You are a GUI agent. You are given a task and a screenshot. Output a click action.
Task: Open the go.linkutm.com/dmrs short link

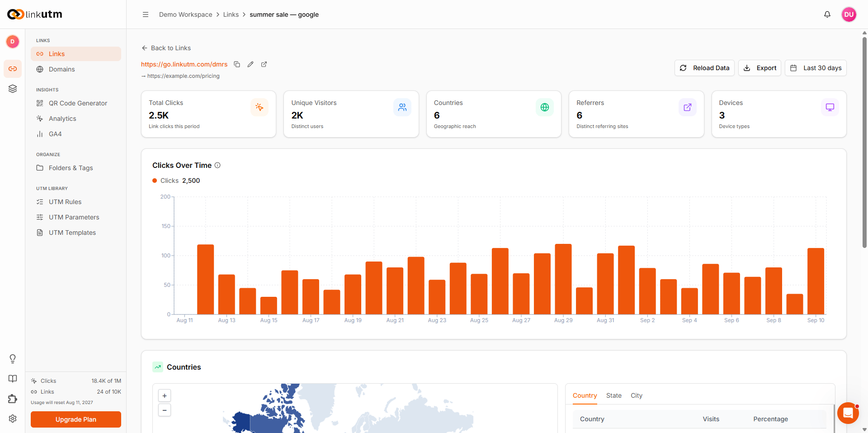[x=184, y=64]
